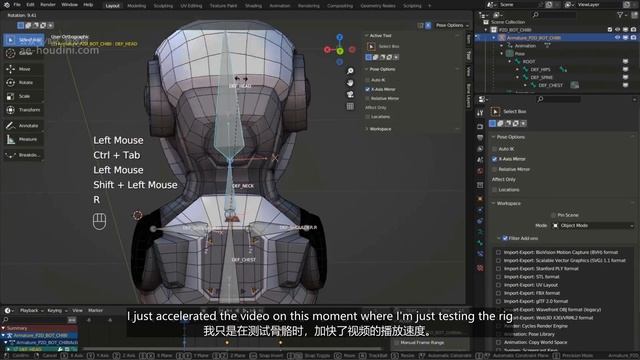Viewport: 640px width, 360px height.
Task: Select the Transform tool in toolbar
Action: coord(24,110)
